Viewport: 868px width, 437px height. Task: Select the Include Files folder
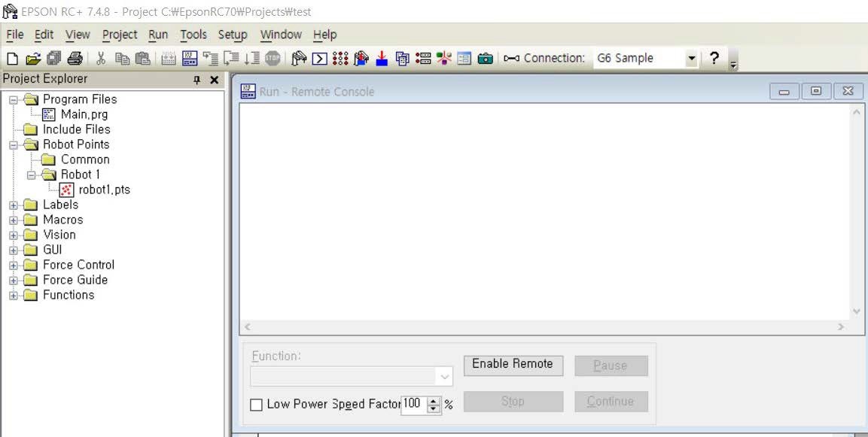[76, 129]
